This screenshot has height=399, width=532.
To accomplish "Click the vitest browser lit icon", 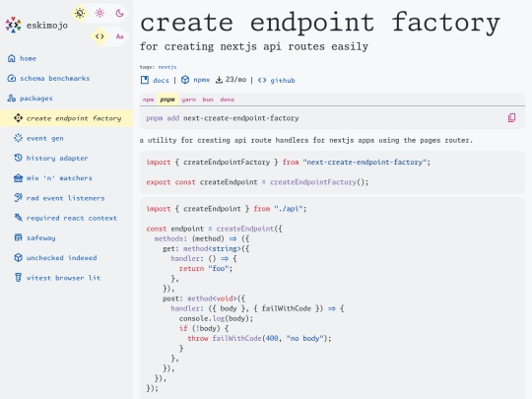I will coord(18,278).
